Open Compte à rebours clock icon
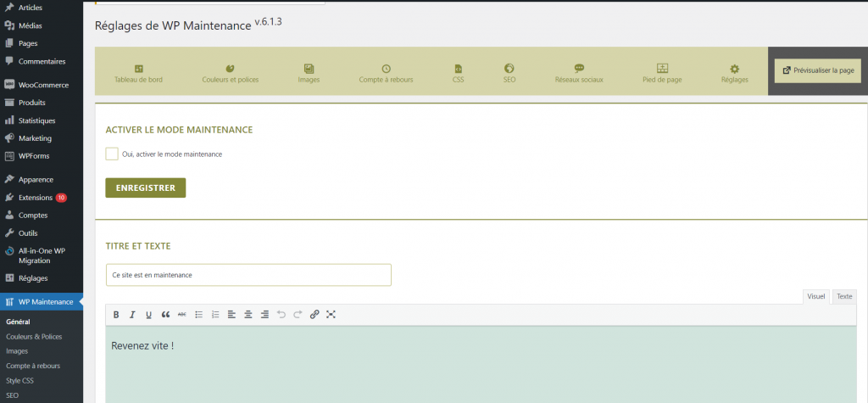 [386, 69]
